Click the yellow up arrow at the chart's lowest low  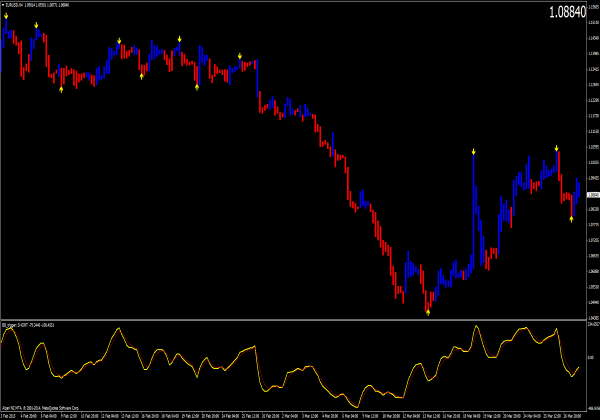(x=428, y=313)
